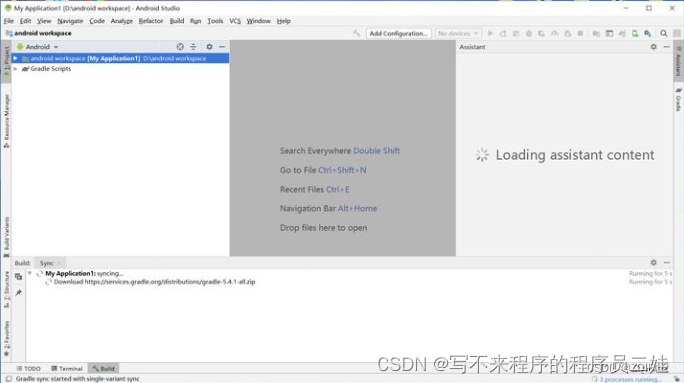Select the Build tool window tab
The image size is (684, 383).
click(103, 369)
